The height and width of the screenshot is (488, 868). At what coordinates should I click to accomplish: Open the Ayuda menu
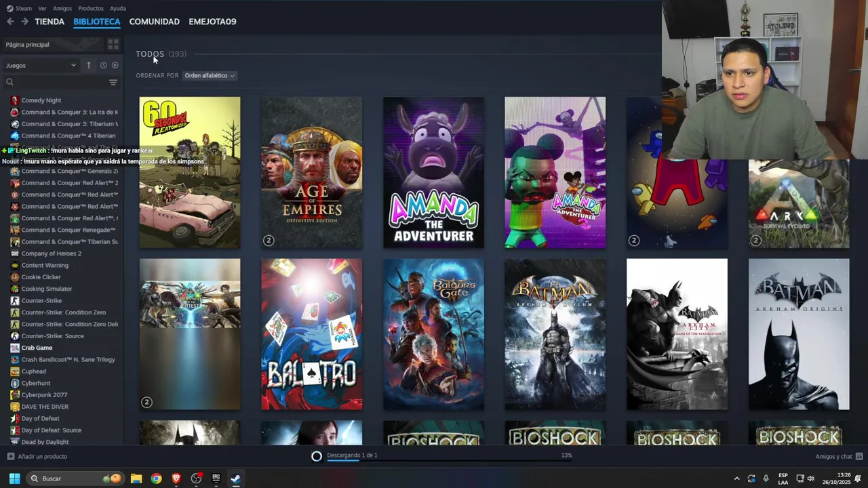coord(118,8)
